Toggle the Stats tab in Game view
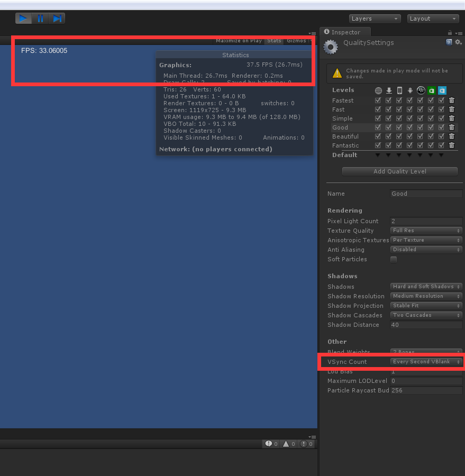 (274, 41)
